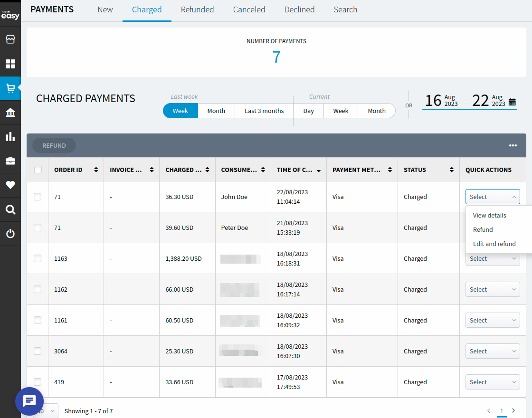
Task: Open quick actions Select for order 3064
Action: pyautogui.click(x=493, y=351)
